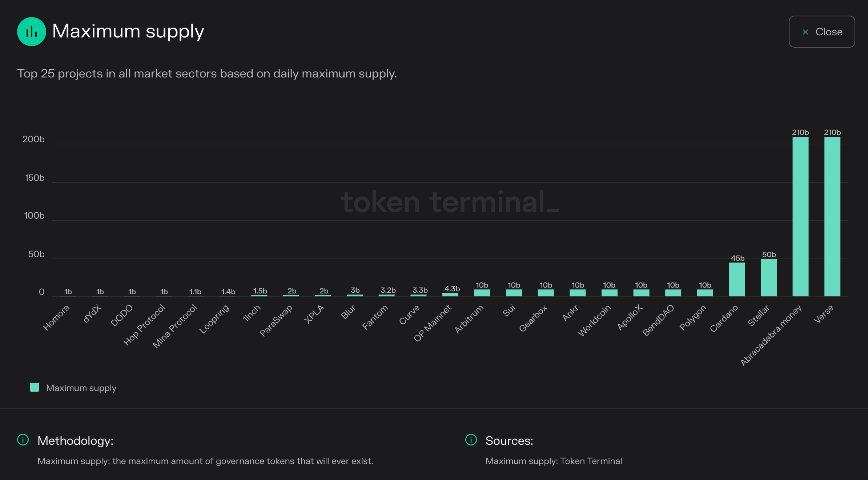This screenshot has height=480, width=868.
Task: Click the Sui 10b bar
Action: click(x=514, y=293)
